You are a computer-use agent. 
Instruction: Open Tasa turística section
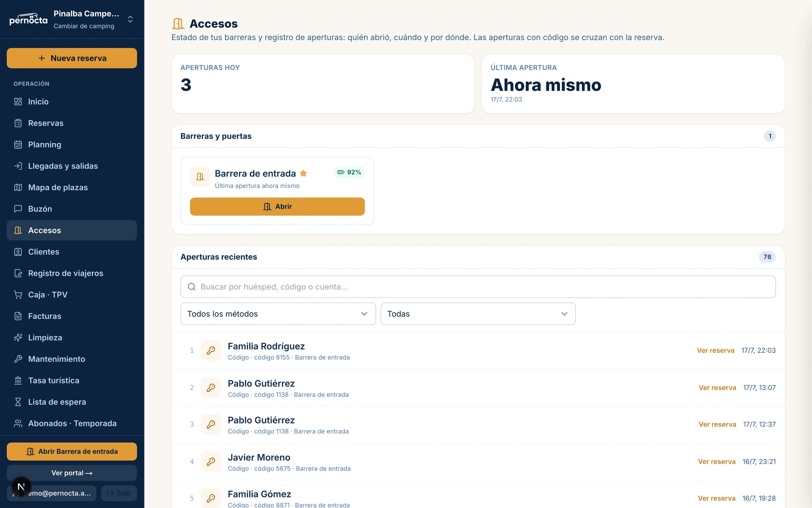72,381
